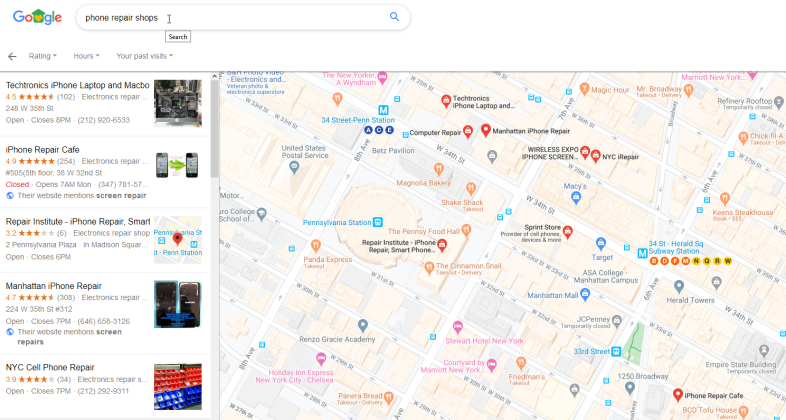Click the JCPenney map icon
This screenshot has height=420, width=786.
point(617,320)
